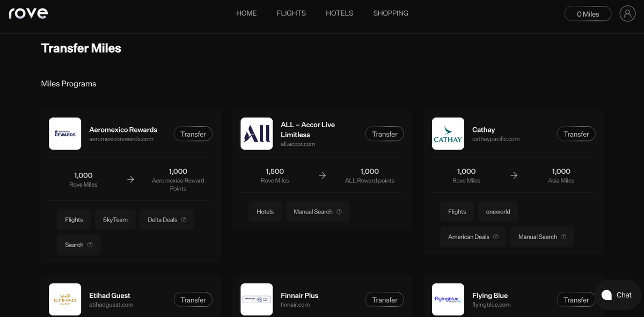This screenshot has height=317, width=644.
Task: Show help icon on Aeromexico Search tag
Action: [90, 245]
